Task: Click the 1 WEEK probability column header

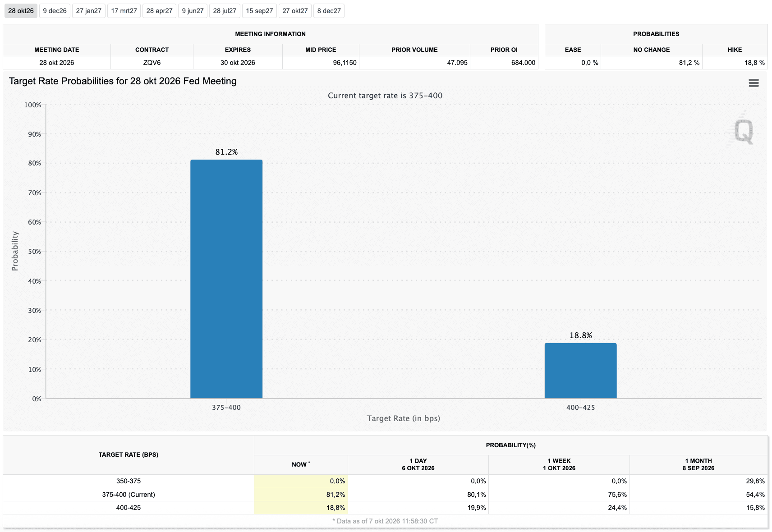Action: (559, 464)
